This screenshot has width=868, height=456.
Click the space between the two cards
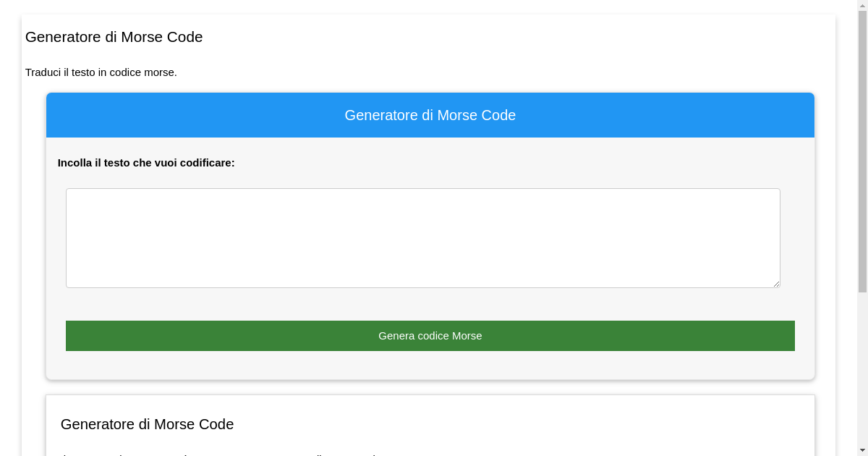[430, 388]
